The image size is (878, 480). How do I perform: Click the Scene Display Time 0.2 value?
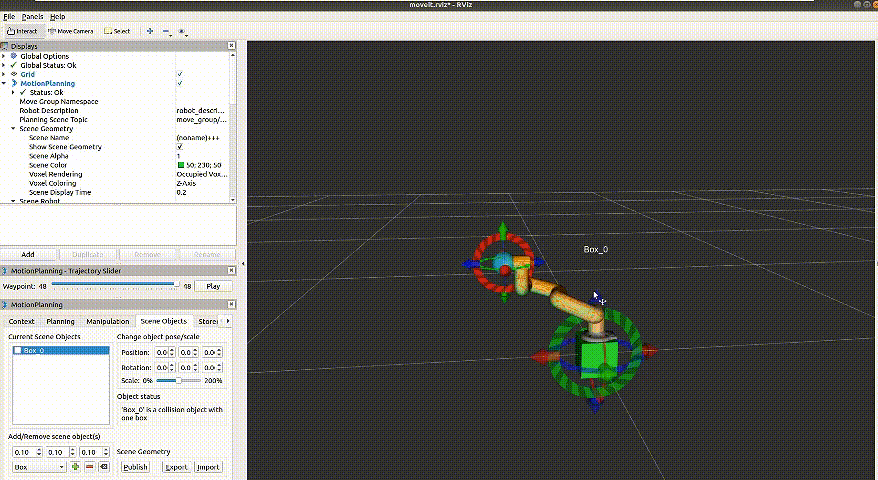[x=181, y=192]
